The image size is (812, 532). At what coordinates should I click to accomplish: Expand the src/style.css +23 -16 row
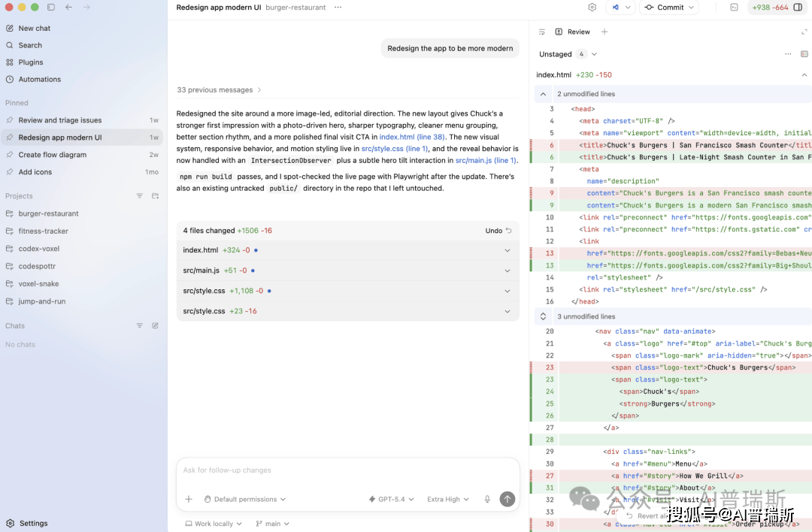pos(347,311)
